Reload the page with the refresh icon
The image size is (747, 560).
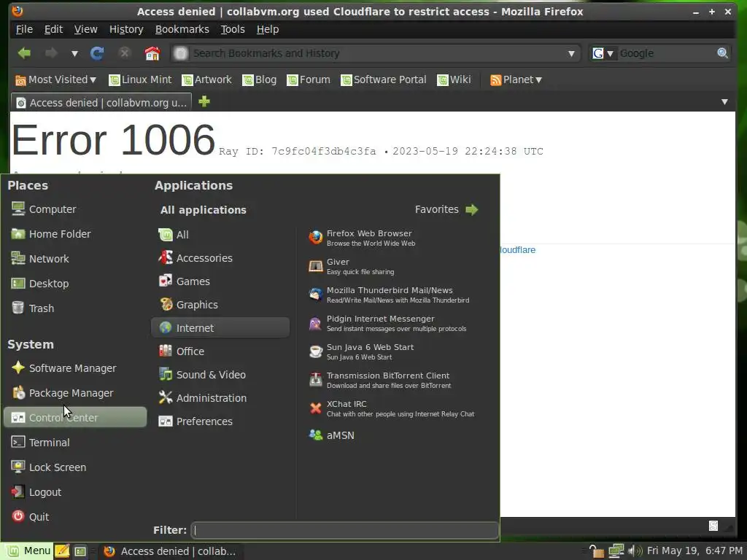97,53
